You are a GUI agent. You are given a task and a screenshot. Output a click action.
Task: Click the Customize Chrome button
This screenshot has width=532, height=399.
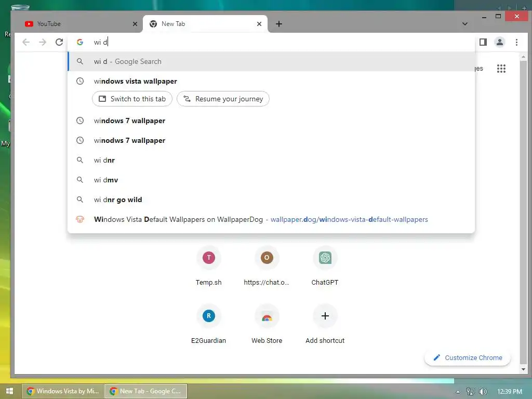click(x=468, y=357)
